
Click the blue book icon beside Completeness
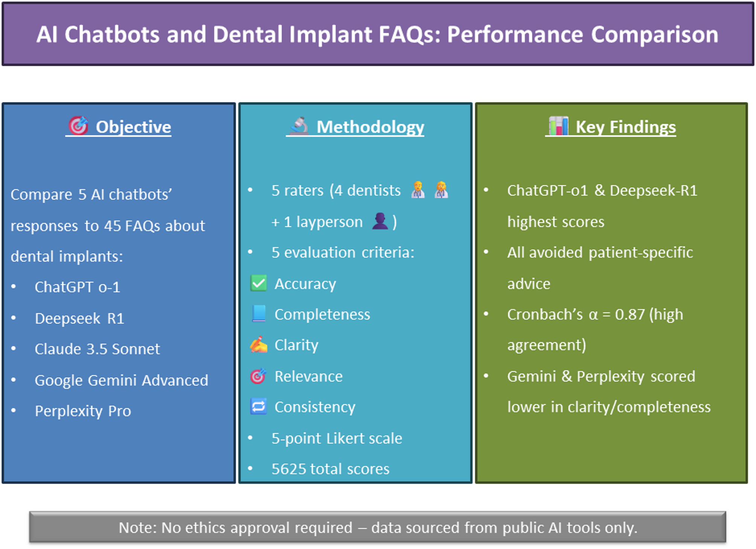[259, 314]
